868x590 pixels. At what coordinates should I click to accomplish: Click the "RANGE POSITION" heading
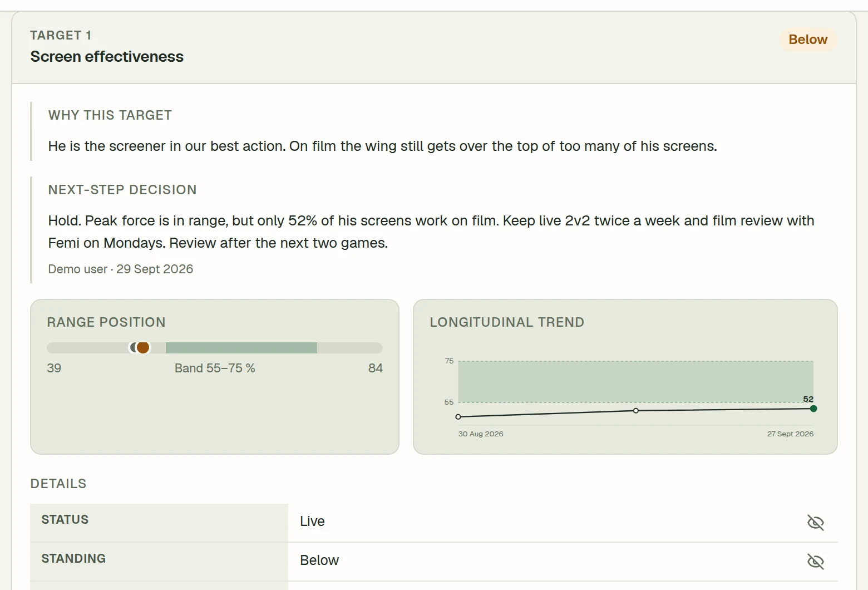(x=106, y=322)
